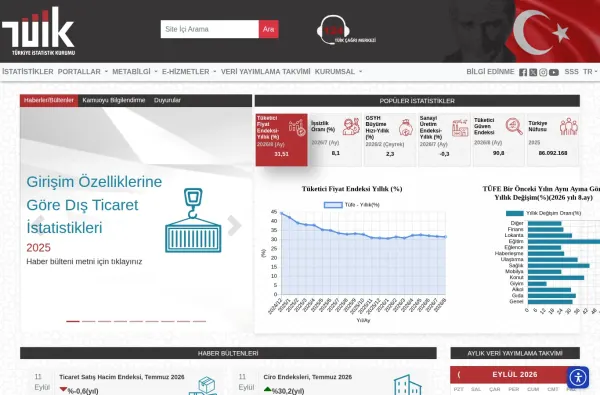Click the Tüketici Güven Endeksi magnifier icon
600x395 pixels.
[514, 126]
